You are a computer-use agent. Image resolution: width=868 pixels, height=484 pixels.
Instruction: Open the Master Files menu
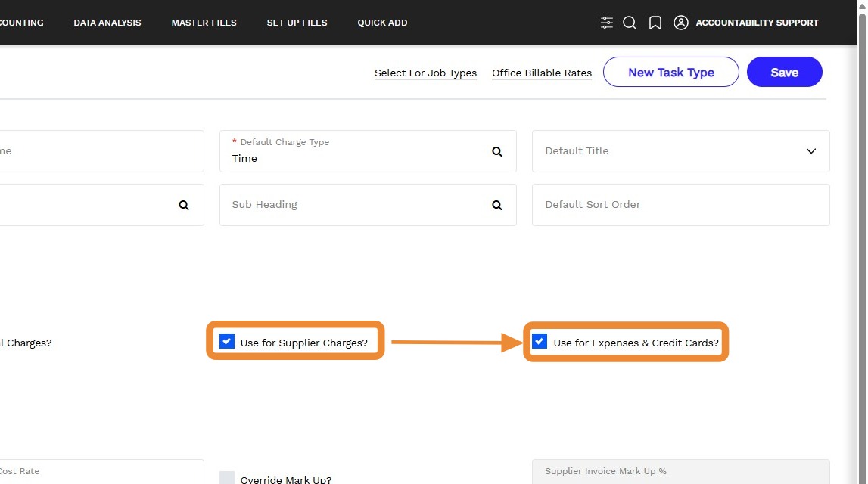coord(204,23)
